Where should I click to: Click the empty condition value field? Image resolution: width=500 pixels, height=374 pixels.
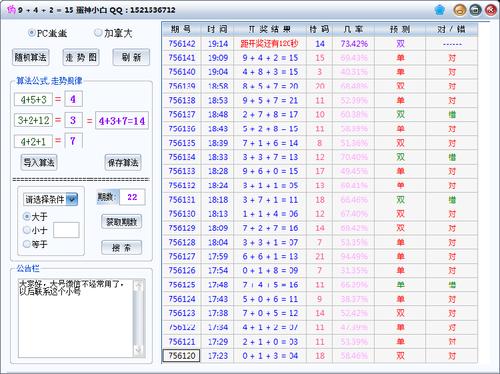[66, 230]
